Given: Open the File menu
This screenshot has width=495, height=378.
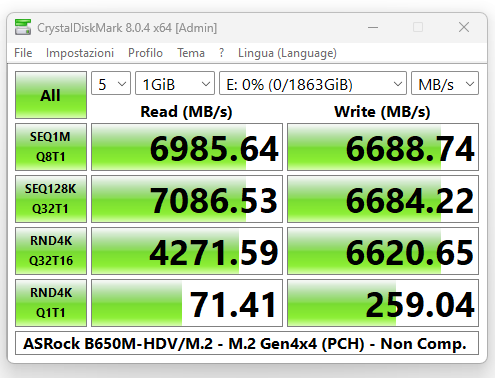Looking at the screenshot, I should [x=23, y=53].
